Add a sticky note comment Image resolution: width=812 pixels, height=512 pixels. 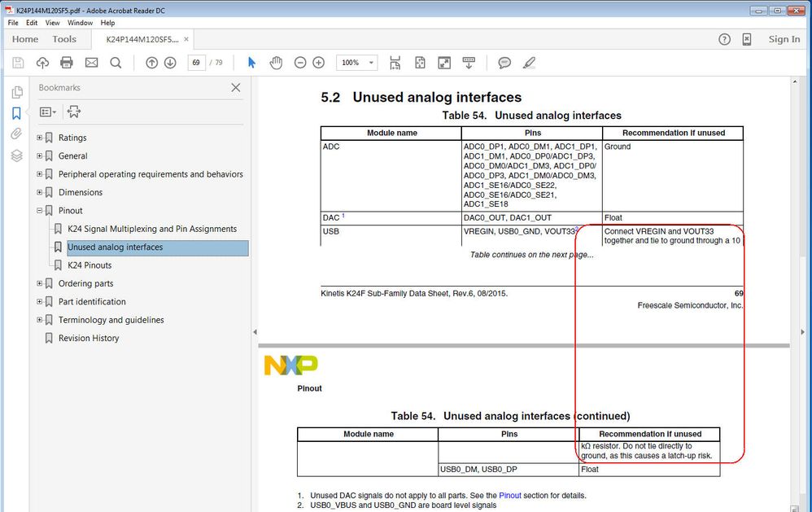(504, 63)
